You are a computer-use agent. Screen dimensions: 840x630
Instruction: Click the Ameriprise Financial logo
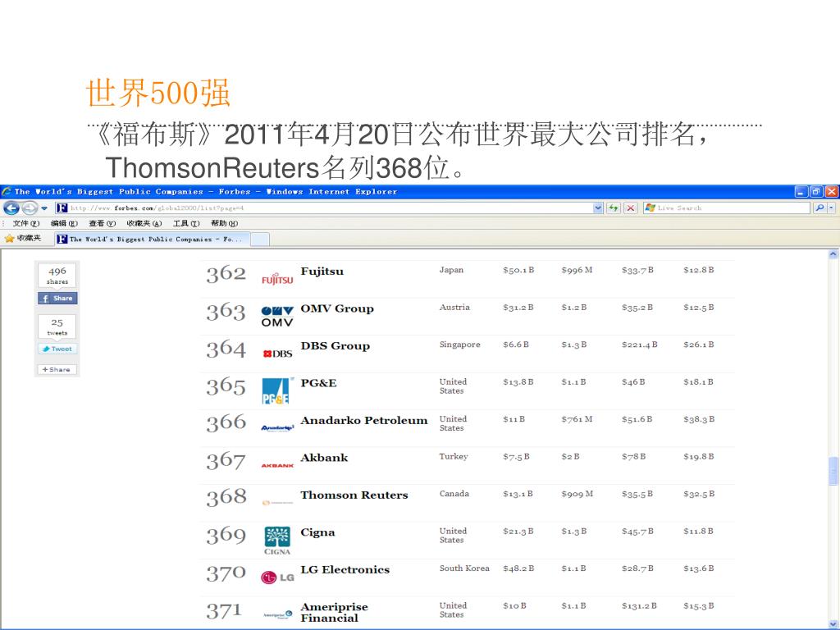pyautogui.click(x=277, y=614)
